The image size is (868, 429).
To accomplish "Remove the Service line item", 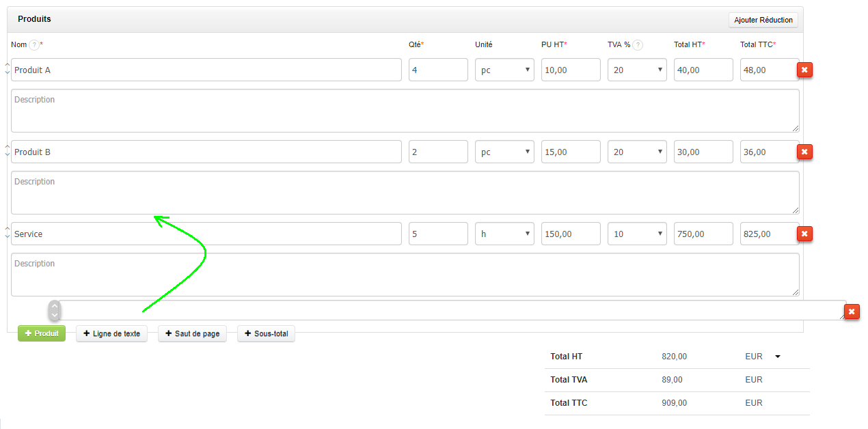I will point(804,234).
